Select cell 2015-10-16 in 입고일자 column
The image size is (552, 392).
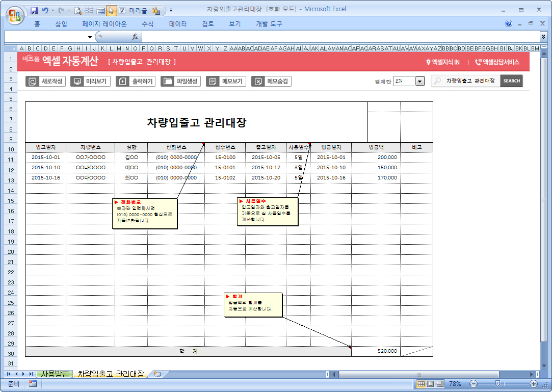coord(46,178)
